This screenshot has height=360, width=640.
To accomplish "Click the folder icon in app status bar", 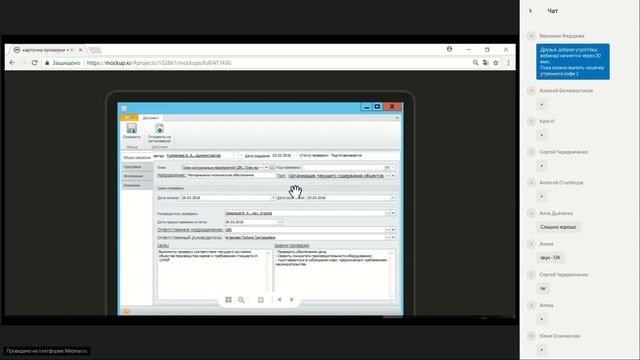I will (x=126, y=311).
